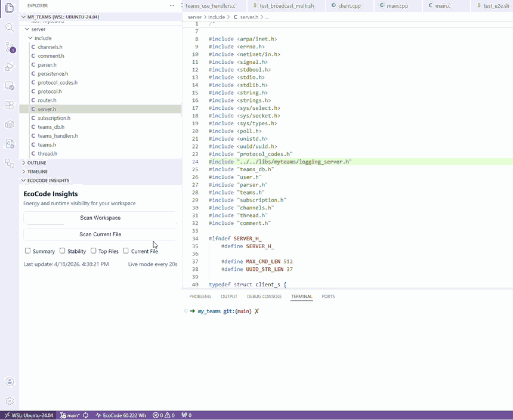Click code line 24 logging_server.h include
The height and width of the screenshot is (420, 513).
[x=280, y=162]
